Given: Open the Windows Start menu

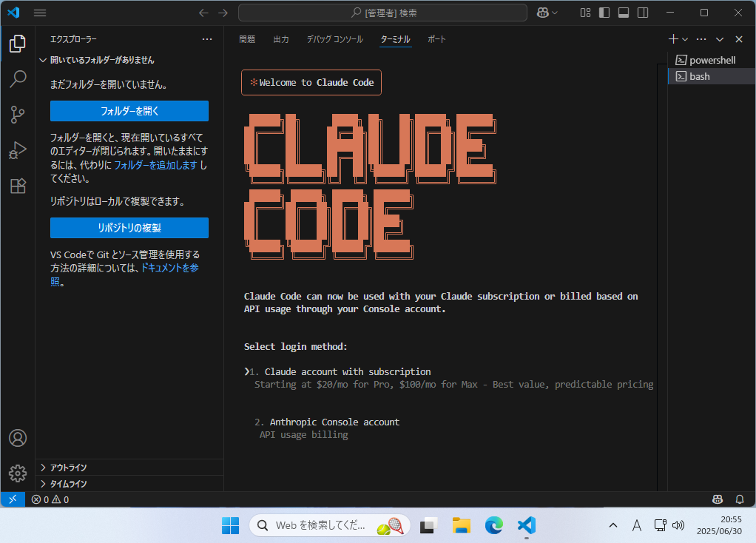Looking at the screenshot, I should coord(231,526).
